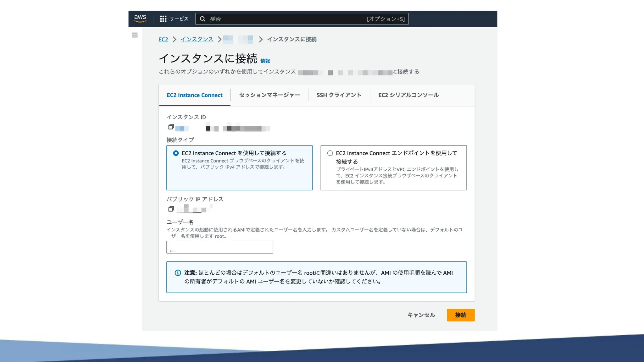644x362 pixels.
Task: Go to the インスタンス breadcrumb link
Action: [x=197, y=39]
